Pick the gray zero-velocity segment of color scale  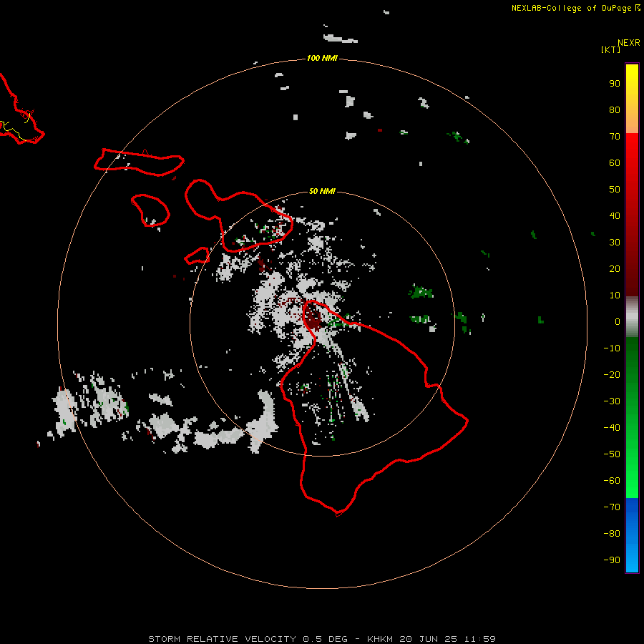click(632, 317)
